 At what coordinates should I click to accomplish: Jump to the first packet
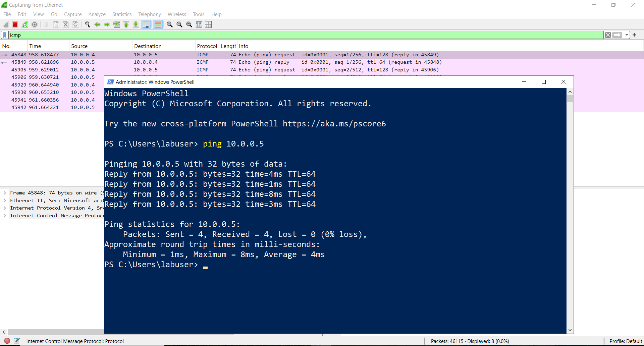tap(126, 24)
